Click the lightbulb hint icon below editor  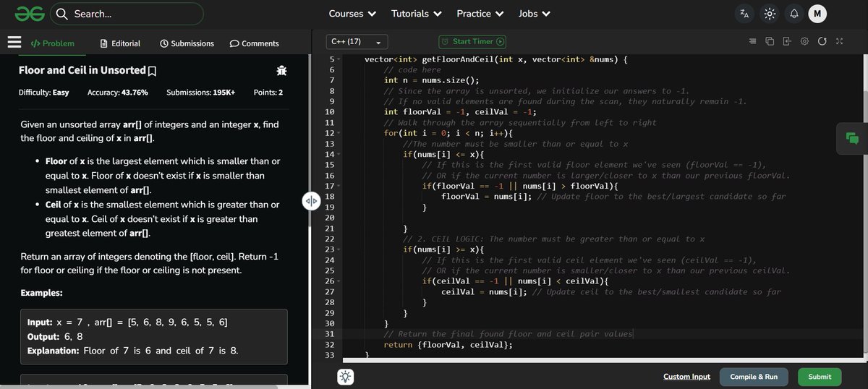tap(345, 377)
